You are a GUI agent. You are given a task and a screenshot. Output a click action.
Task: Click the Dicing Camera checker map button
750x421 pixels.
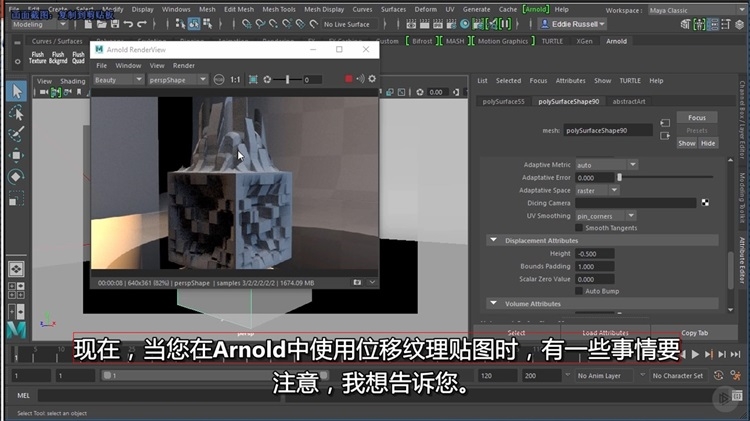pos(705,203)
